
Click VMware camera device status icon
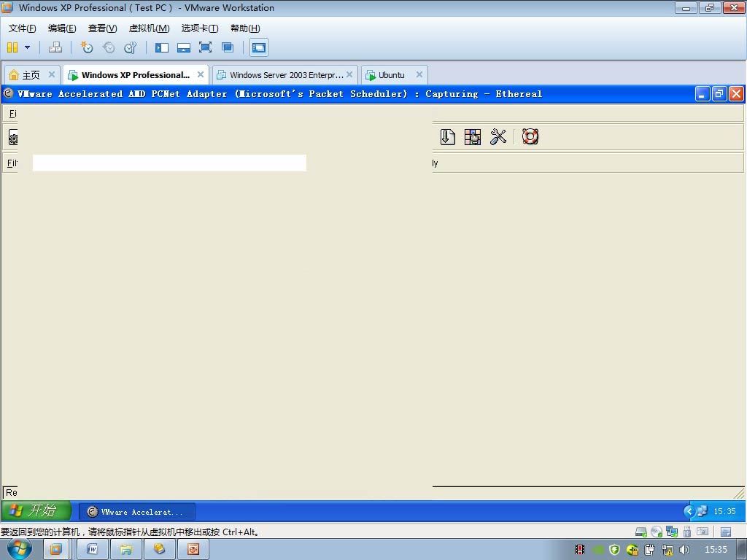point(703,532)
